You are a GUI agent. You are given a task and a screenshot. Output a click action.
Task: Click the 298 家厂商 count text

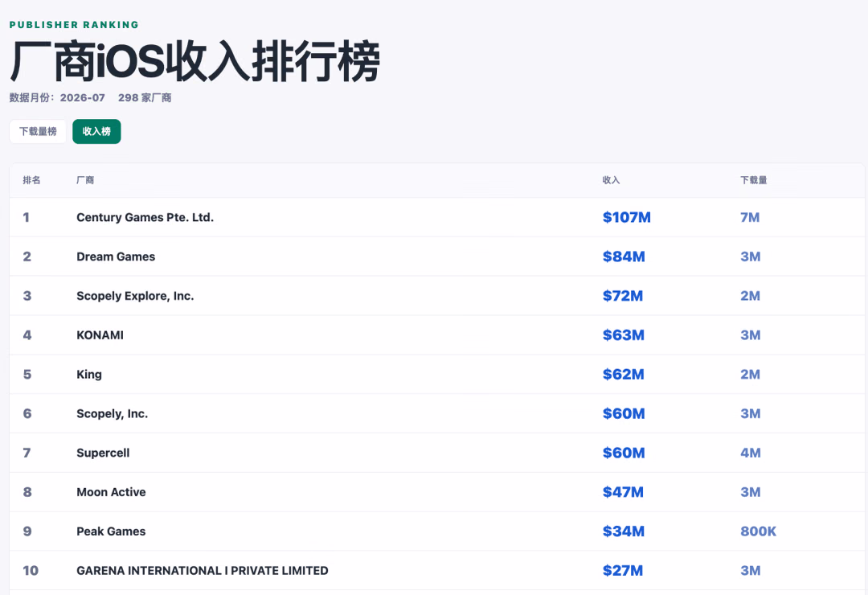click(145, 97)
